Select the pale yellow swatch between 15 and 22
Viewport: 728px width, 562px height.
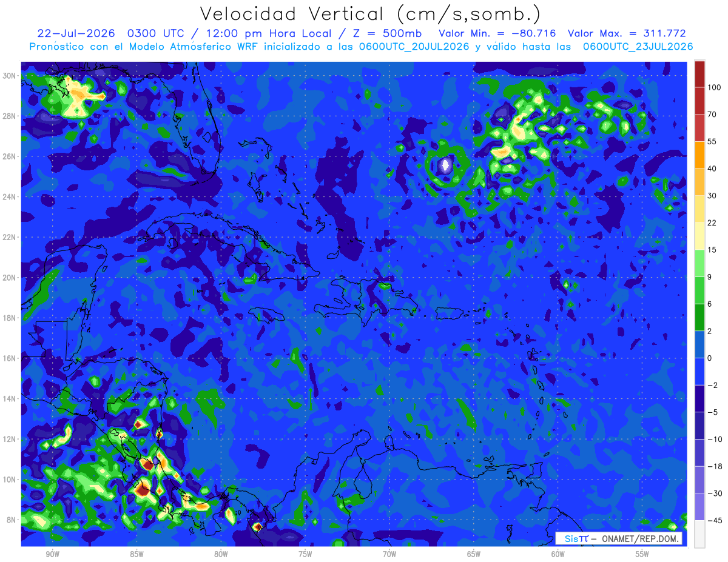pyautogui.click(x=699, y=236)
